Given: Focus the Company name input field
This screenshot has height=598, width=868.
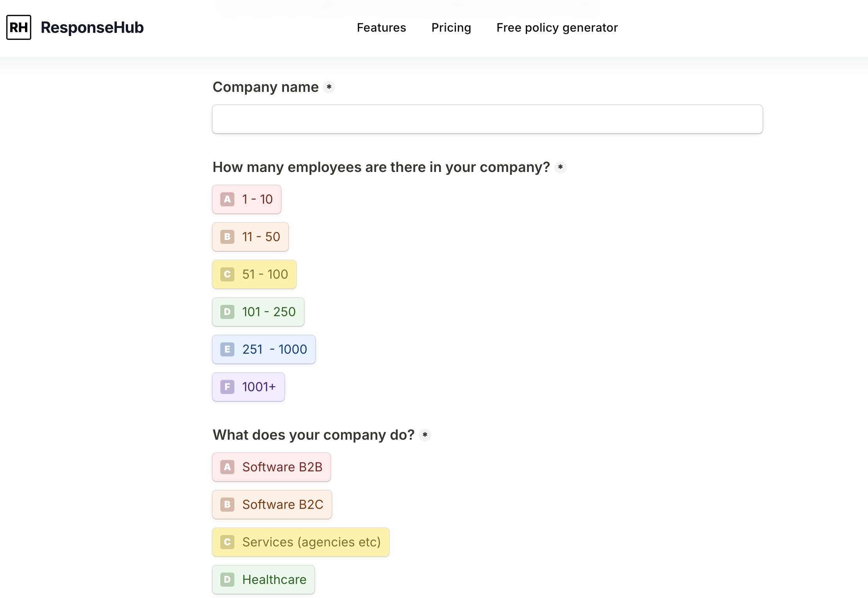Looking at the screenshot, I should pyautogui.click(x=487, y=119).
